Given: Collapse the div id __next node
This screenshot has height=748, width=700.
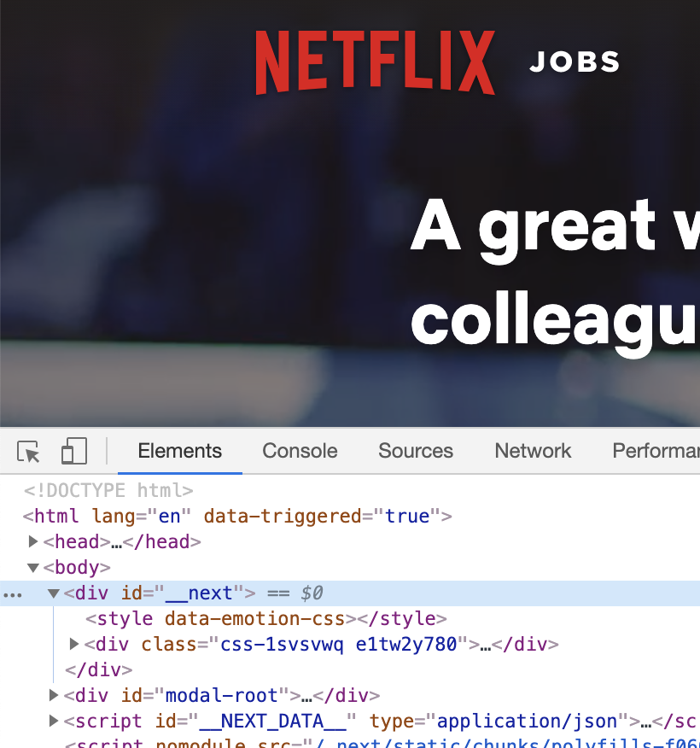Looking at the screenshot, I should click(54, 593).
